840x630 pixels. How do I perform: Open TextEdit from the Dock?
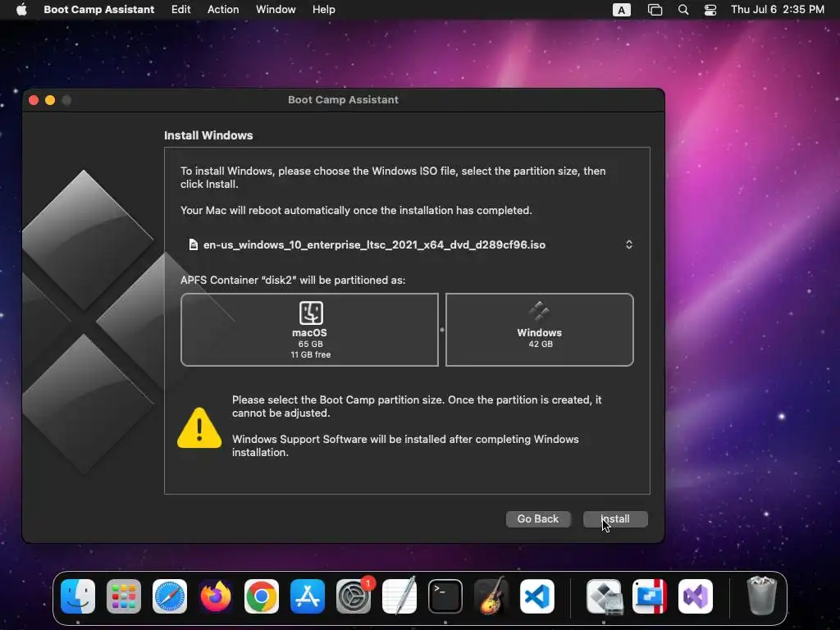(x=399, y=596)
